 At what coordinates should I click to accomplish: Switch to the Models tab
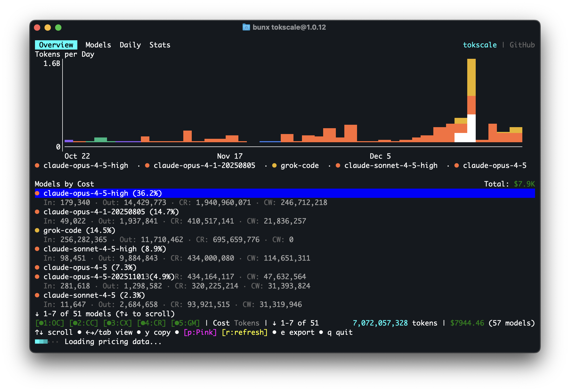(98, 45)
